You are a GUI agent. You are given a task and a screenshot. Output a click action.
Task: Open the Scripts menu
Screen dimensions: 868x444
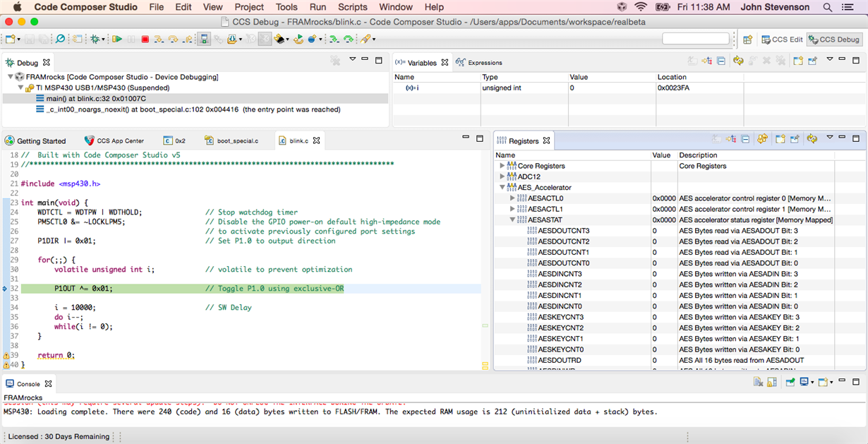pos(353,7)
